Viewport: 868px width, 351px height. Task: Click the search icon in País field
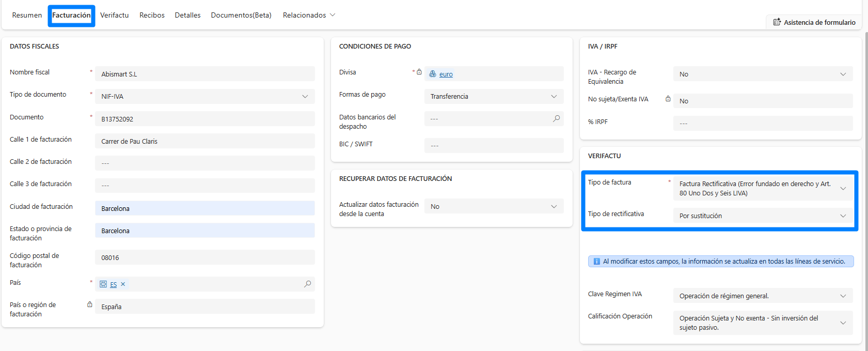coord(307,284)
